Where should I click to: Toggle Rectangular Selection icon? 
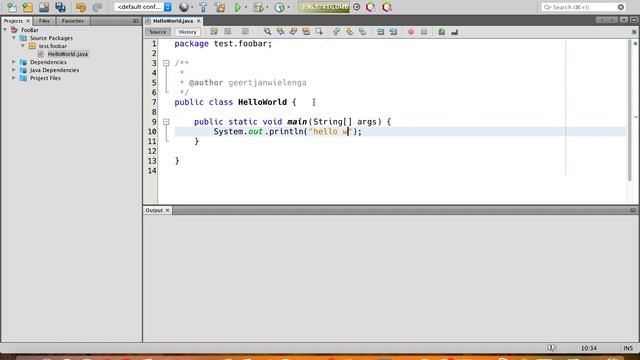319,32
